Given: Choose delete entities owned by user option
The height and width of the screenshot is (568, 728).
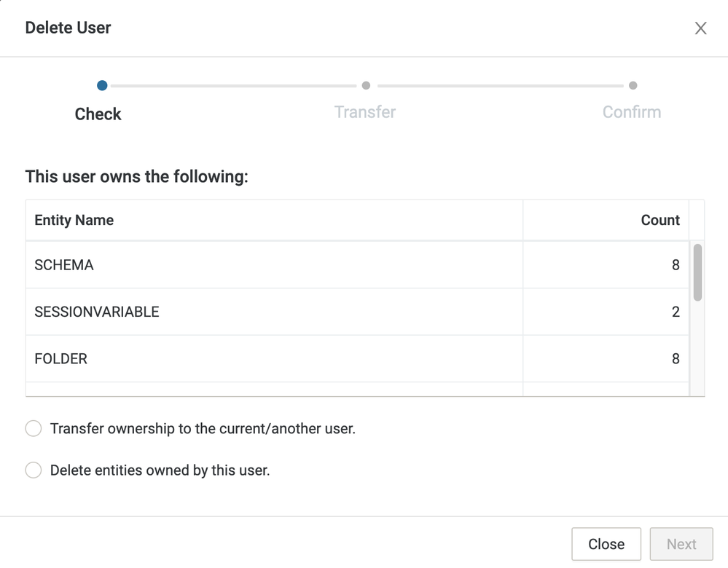Looking at the screenshot, I should pos(34,470).
